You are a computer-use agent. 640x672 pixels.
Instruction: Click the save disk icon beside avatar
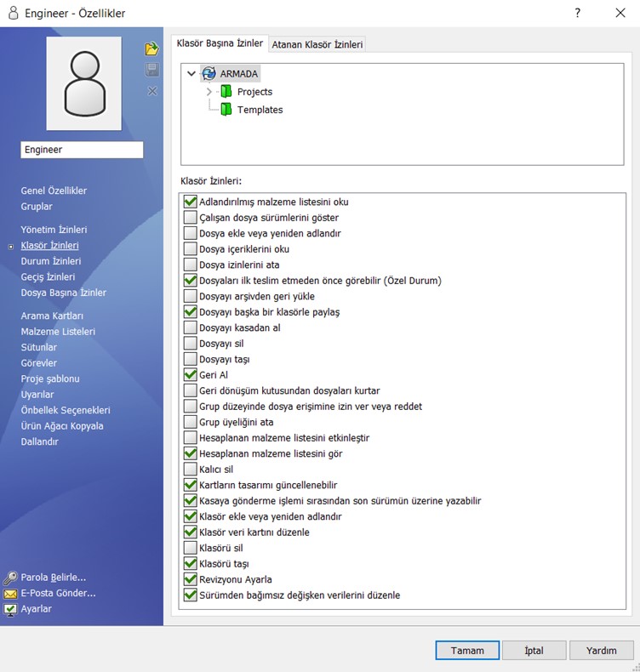(x=152, y=70)
